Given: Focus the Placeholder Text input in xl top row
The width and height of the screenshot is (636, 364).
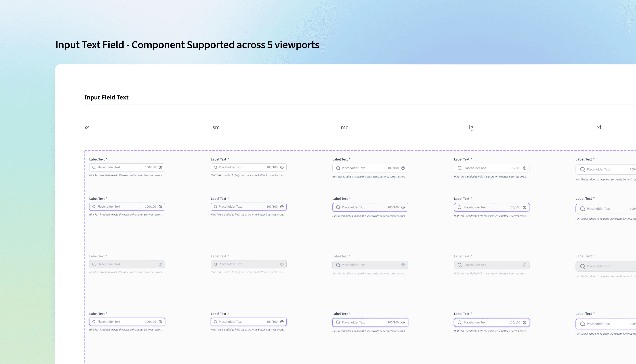Looking at the screenshot, I should pyautogui.click(x=606, y=170).
